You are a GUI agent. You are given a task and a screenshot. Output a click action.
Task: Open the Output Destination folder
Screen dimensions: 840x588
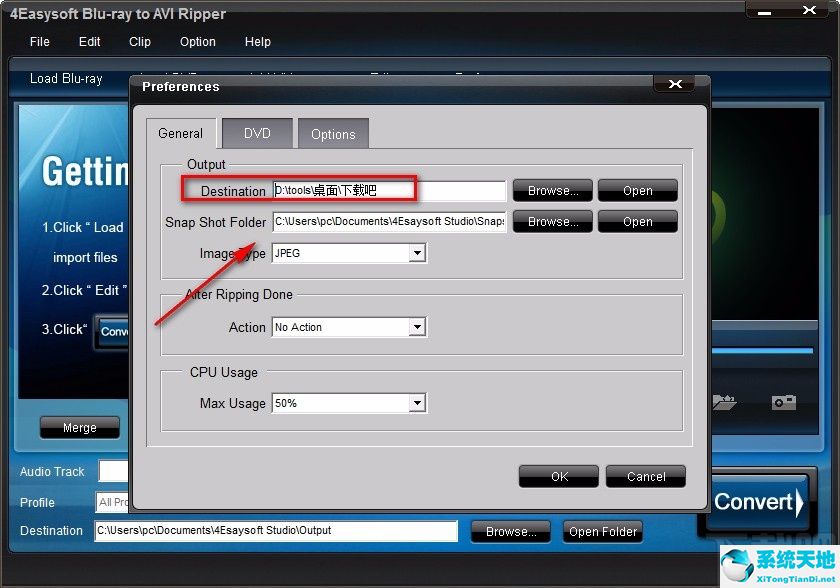(x=638, y=191)
